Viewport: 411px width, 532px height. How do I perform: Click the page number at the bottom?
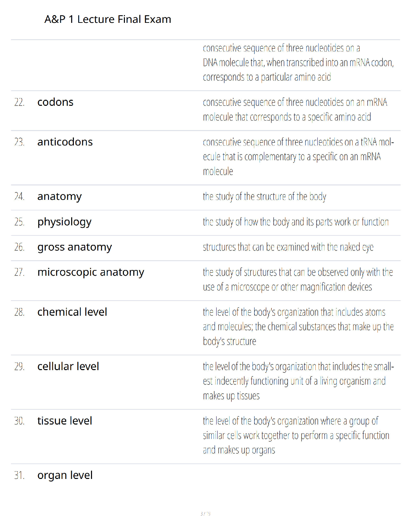pos(205,514)
